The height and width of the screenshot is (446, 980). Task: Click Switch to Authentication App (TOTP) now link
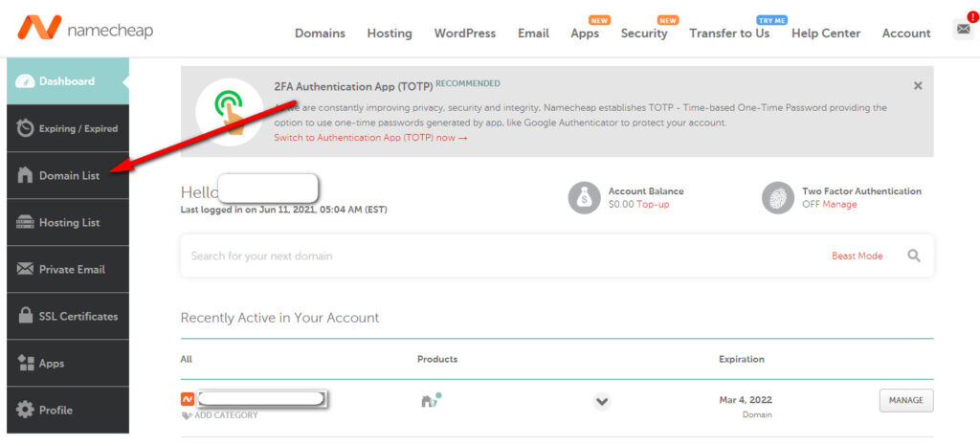pyautogui.click(x=370, y=138)
